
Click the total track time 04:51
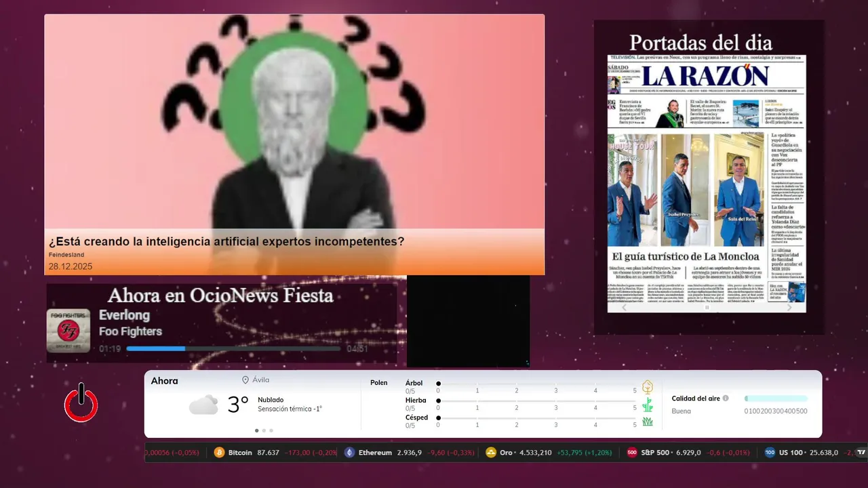(357, 349)
